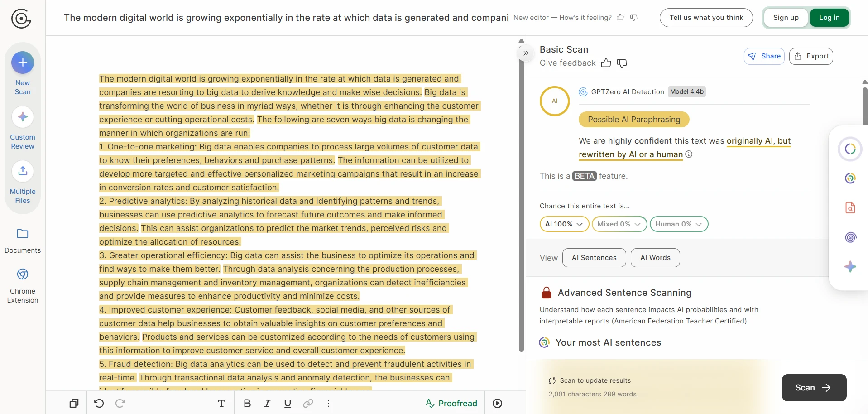
Task: Undo the last edit
Action: pyautogui.click(x=99, y=403)
